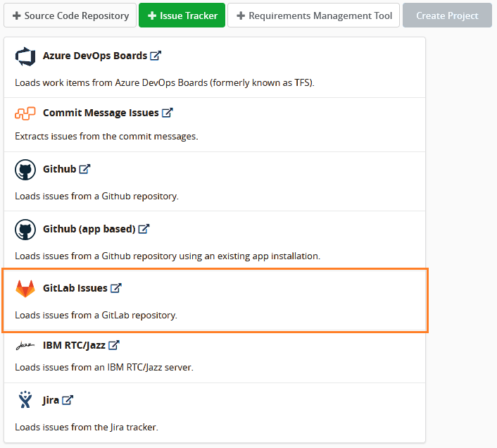Add a Requirements Management Tool
The image size is (497, 448).
[x=313, y=15]
